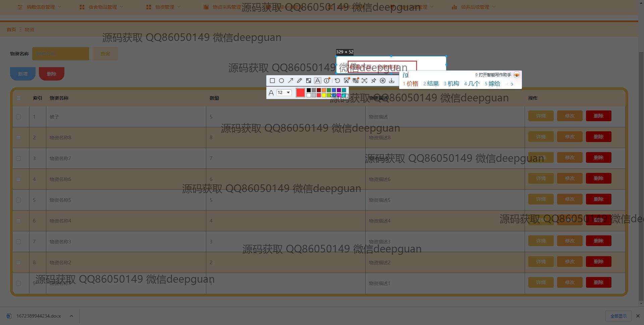This screenshot has width=644, height=325.
Task: Click the screenshot translate icon
Action: (356, 81)
